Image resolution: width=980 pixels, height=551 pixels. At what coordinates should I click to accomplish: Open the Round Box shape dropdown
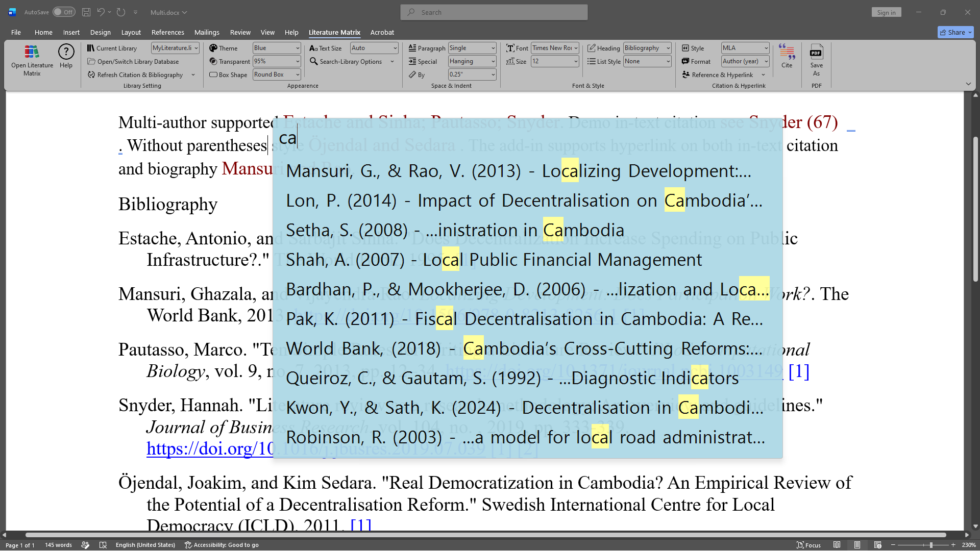pos(298,74)
